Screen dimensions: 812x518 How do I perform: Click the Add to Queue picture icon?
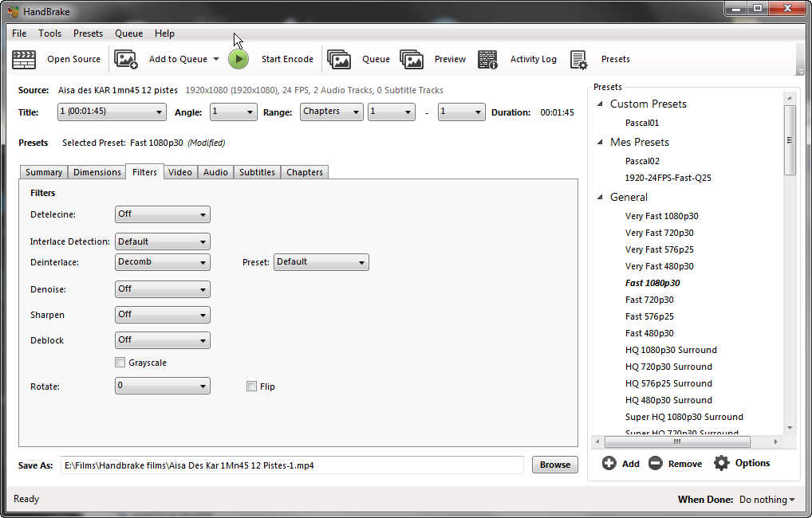(x=126, y=60)
